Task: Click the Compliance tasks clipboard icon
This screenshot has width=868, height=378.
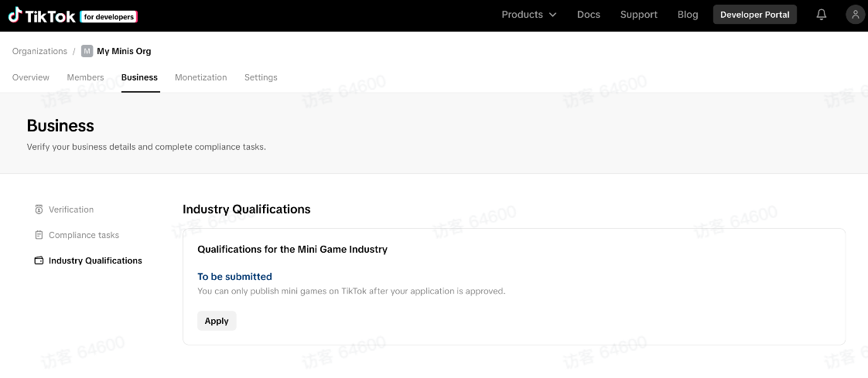Action: pyautogui.click(x=39, y=235)
